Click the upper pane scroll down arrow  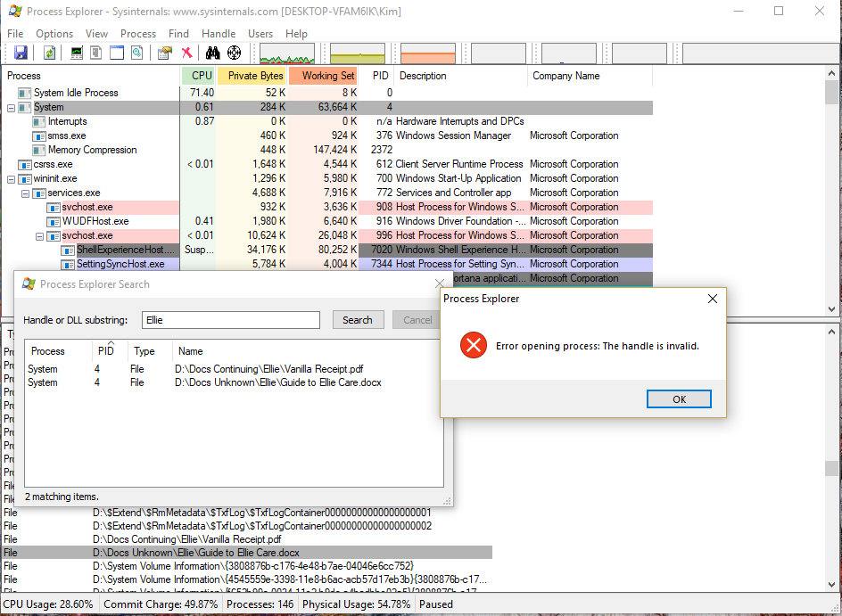tap(832, 309)
